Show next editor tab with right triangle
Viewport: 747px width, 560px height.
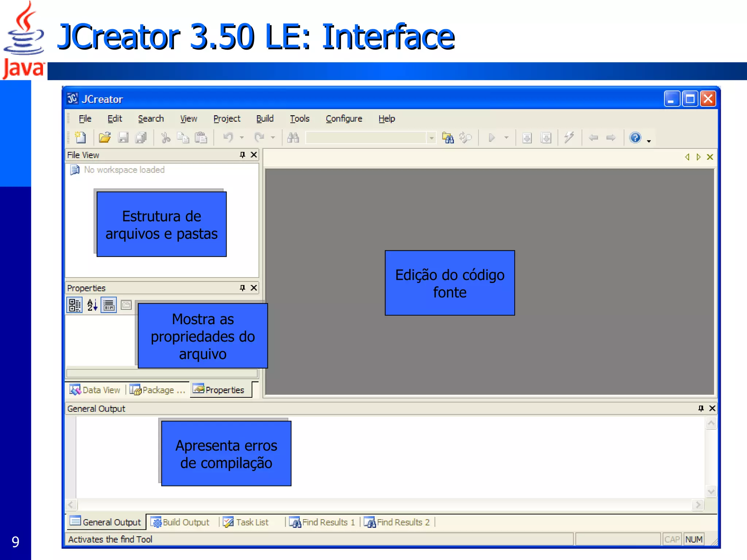(x=698, y=157)
